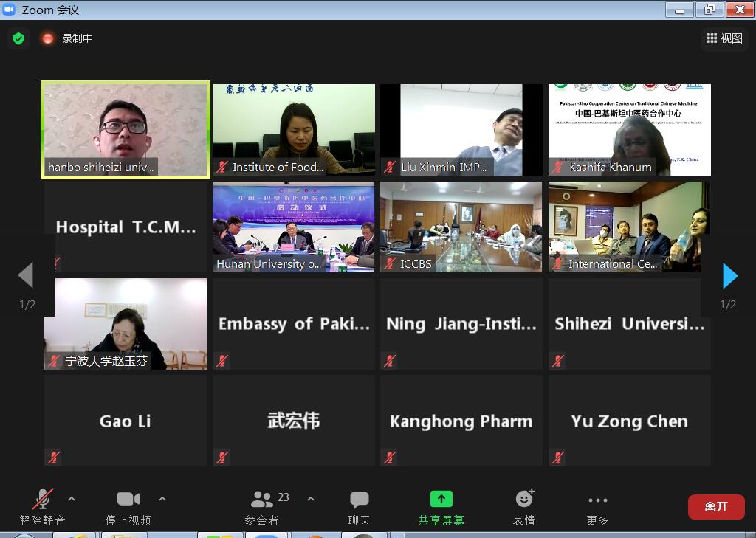This screenshot has width=756, height=538.
Task: Click muted mic icon on Kanghong Pharm tile
Action: tap(390, 457)
